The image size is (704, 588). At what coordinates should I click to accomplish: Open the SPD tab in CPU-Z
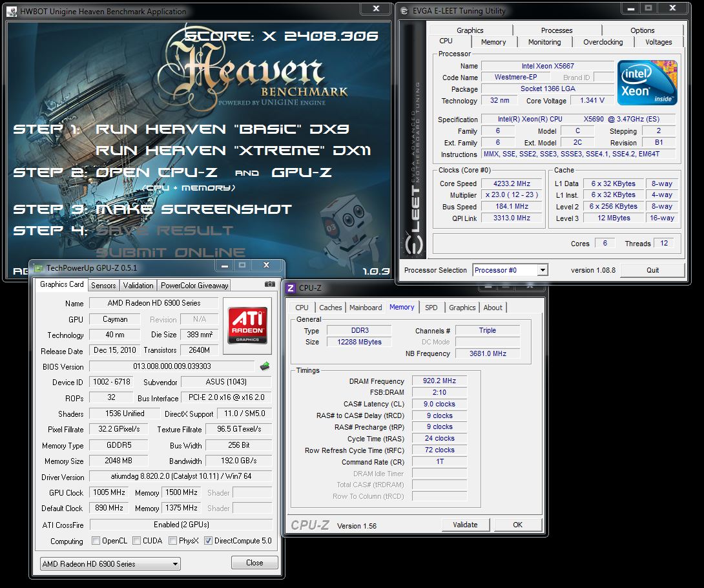tap(431, 308)
